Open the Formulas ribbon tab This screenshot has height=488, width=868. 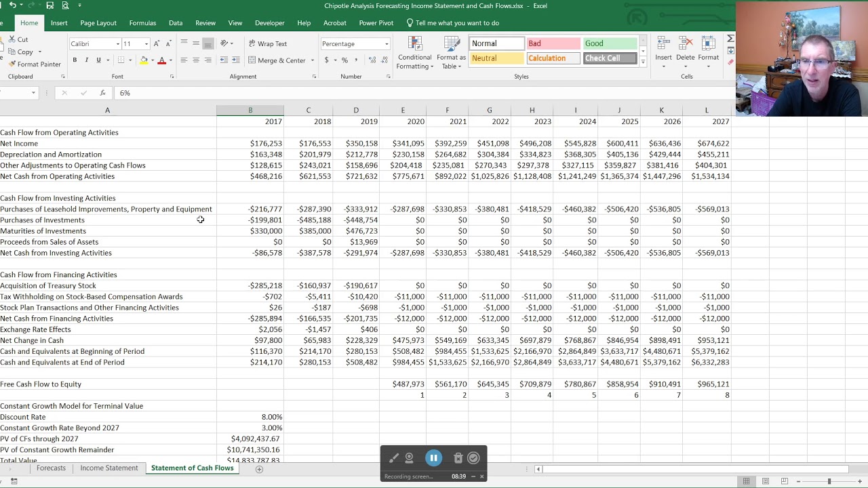point(142,23)
